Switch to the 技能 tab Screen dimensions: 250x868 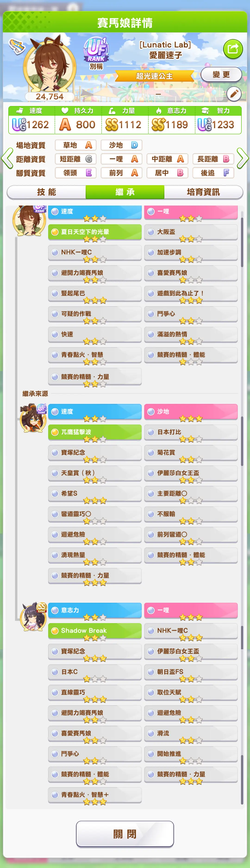(x=47, y=192)
